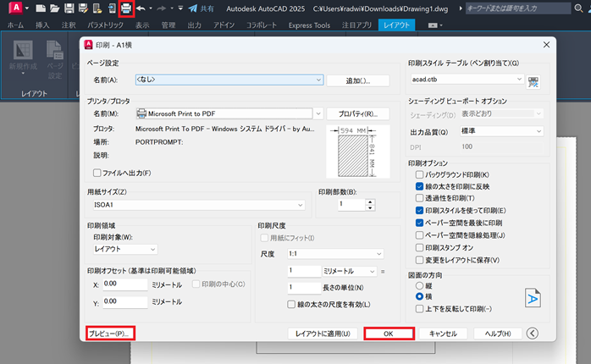Open the パラメトリック ribbon tab
The image size is (591, 364).
point(105,25)
